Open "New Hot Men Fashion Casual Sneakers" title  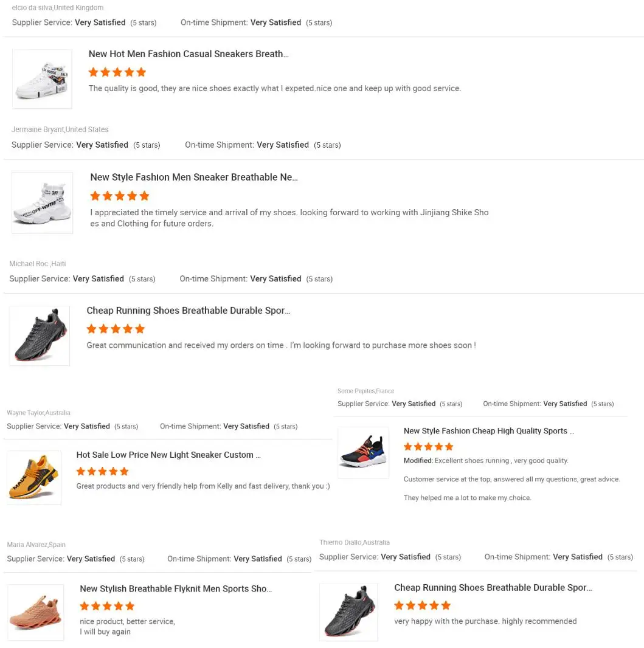coord(189,54)
